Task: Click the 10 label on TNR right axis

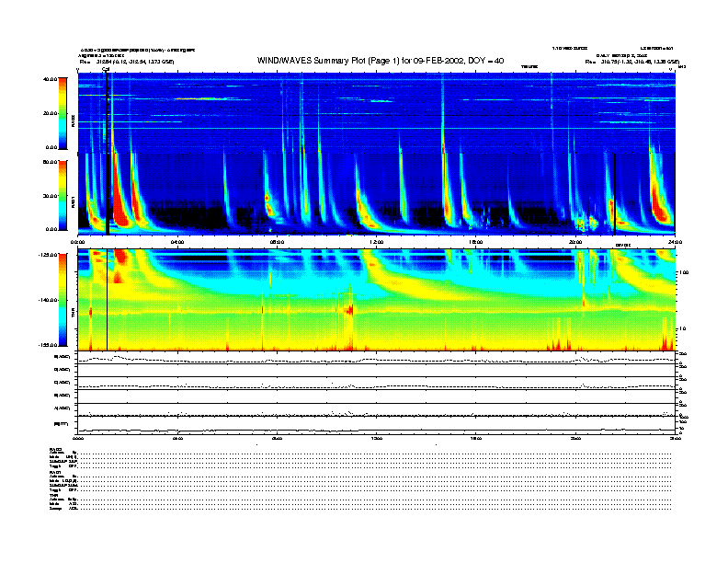Action: point(683,329)
